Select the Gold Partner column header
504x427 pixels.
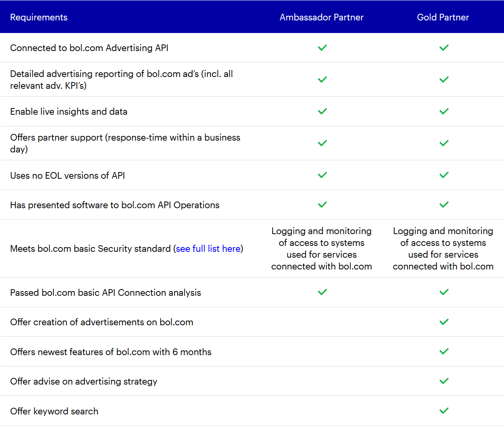[443, 17]
